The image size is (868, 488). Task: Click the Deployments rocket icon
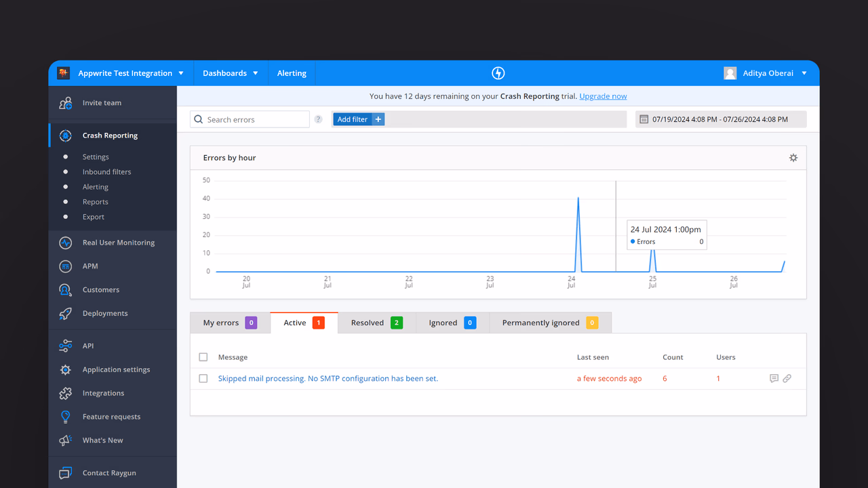pos(65,314)
